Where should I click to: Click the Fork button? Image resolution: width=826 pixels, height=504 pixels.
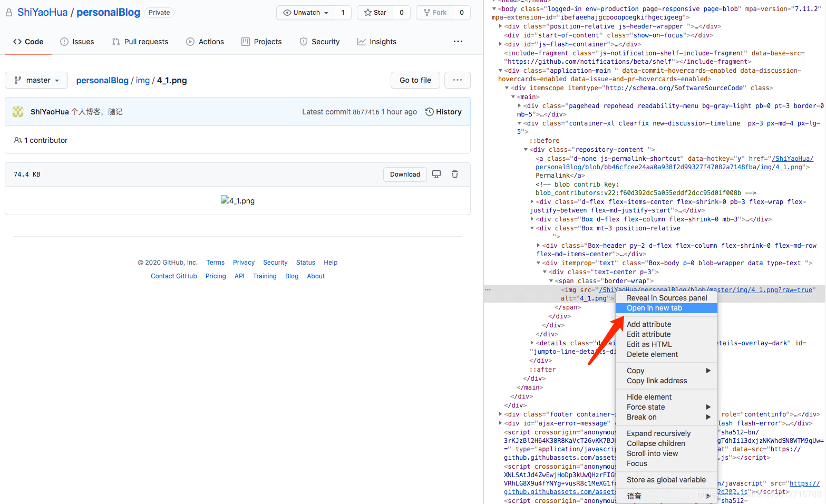tap(435, 13)
